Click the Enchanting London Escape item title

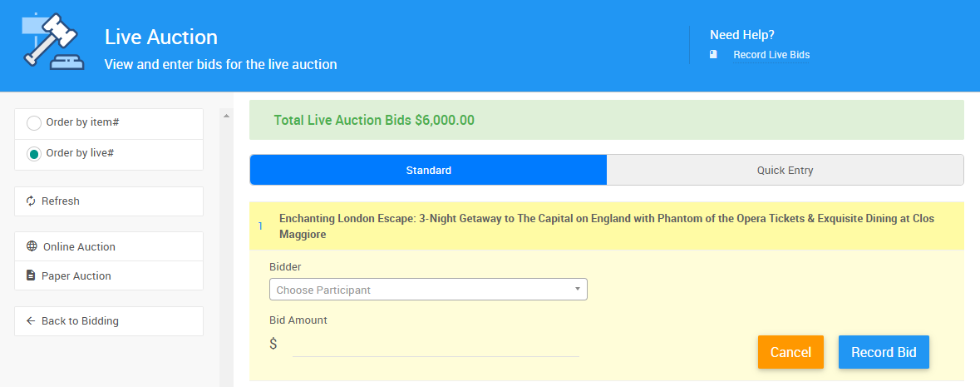607,226
